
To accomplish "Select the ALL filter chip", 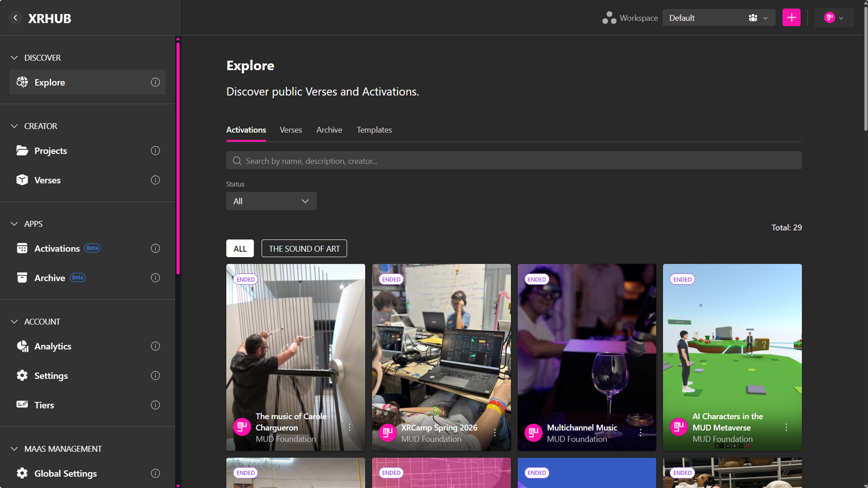I will [x=240, y=249].
